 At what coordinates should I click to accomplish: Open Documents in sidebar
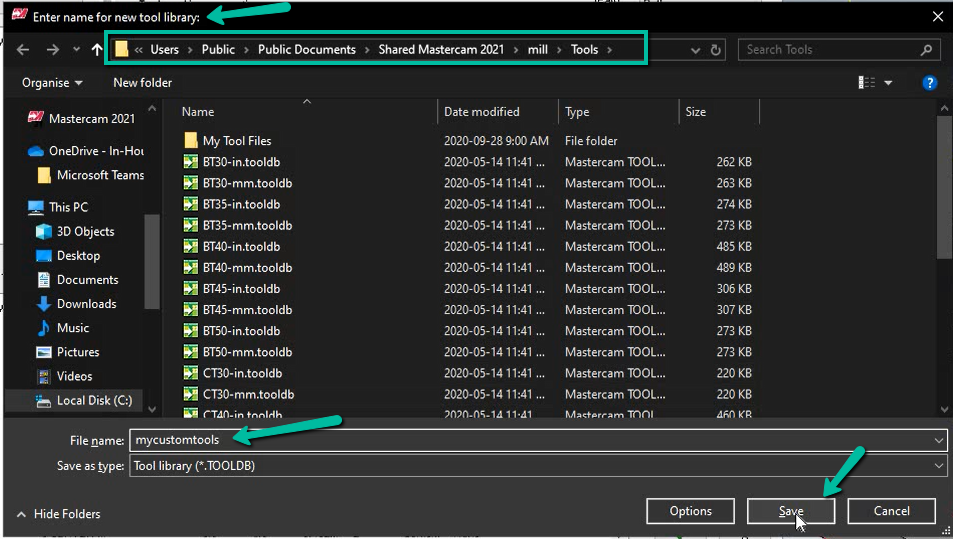tap(77, 280)
